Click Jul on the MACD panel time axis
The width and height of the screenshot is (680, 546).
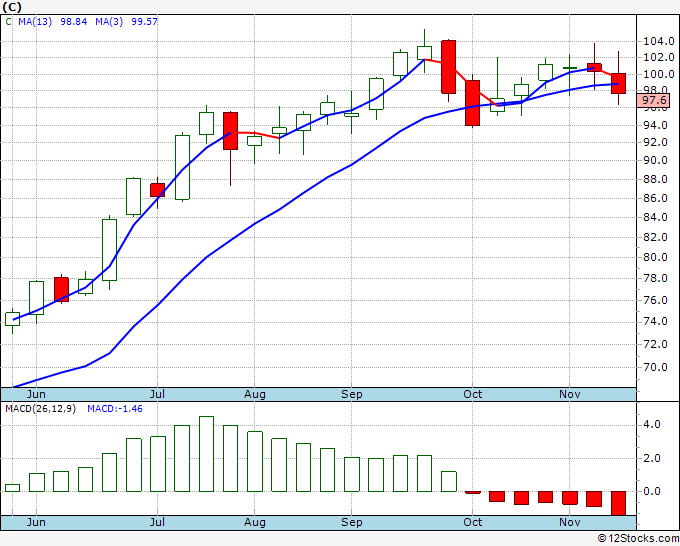pos(157,522)
